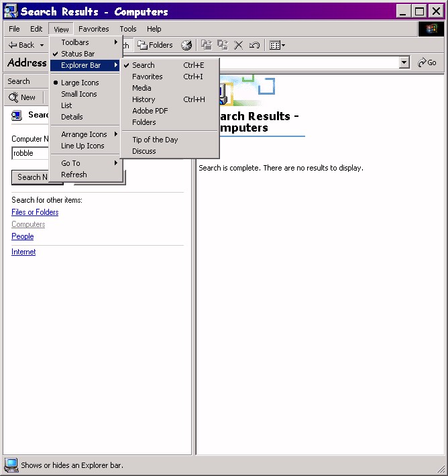This screenshot has width=448, height=476.
Task: Click the Copy To toolbar icon
Action: pyautogui.click(x=223, y=45)
